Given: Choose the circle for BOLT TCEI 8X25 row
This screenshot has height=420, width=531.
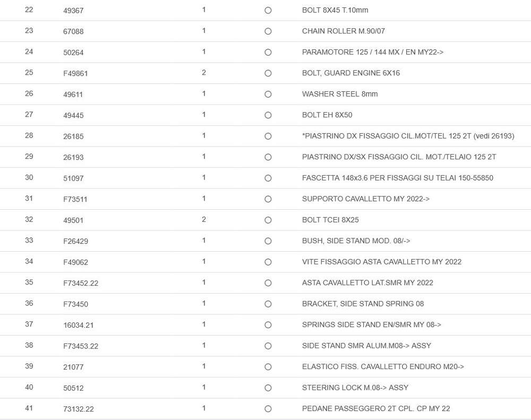Looking at the screenshot, I should (x=268, y=220).
